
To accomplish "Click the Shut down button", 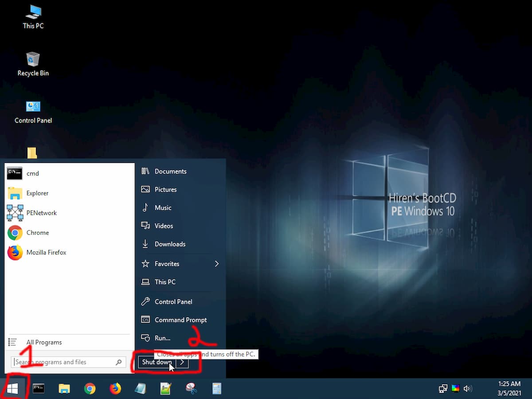I will coord(157,362).
